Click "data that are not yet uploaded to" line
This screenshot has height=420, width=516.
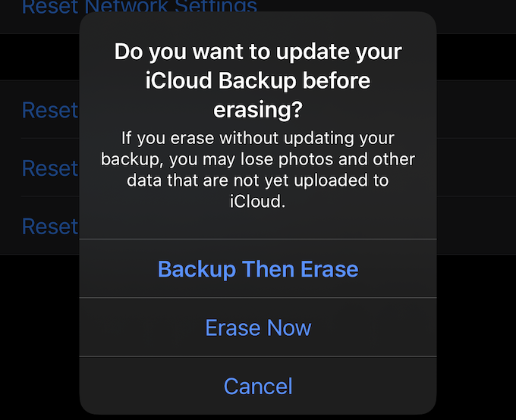258,180
